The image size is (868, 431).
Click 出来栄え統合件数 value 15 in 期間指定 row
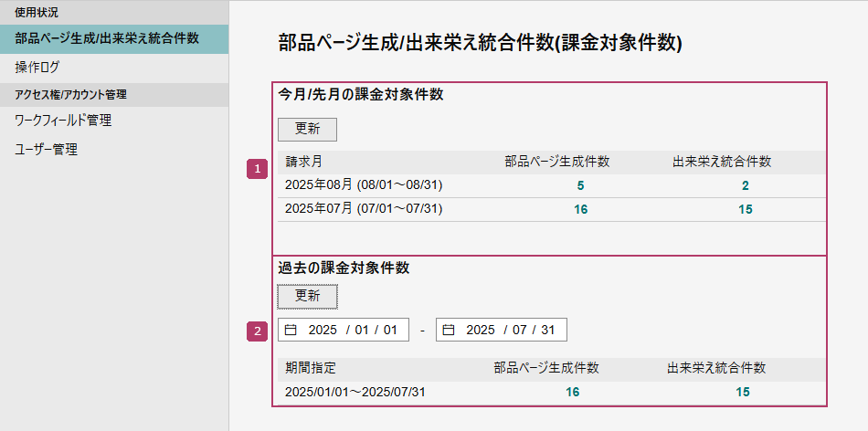pos(742,393)
